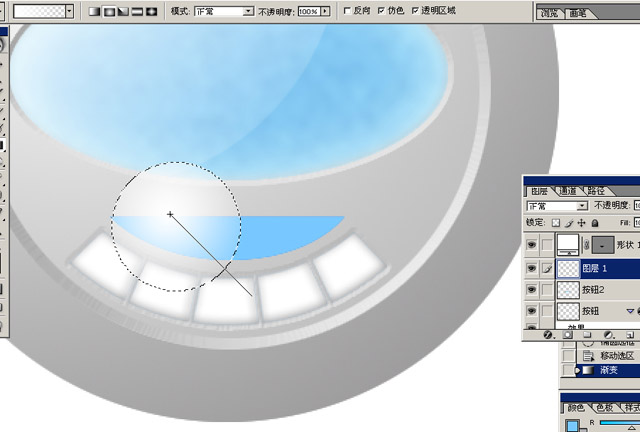Hide the 形状 1 layer eye
The height and width of the screenshot is (432, 640).
[531, 245]
